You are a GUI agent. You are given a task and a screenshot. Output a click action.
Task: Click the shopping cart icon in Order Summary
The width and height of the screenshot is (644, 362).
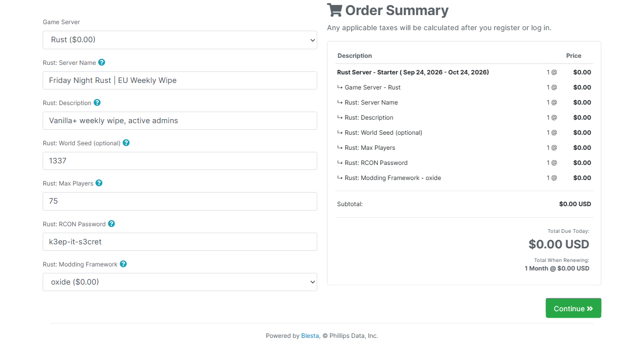click(335, 10)
